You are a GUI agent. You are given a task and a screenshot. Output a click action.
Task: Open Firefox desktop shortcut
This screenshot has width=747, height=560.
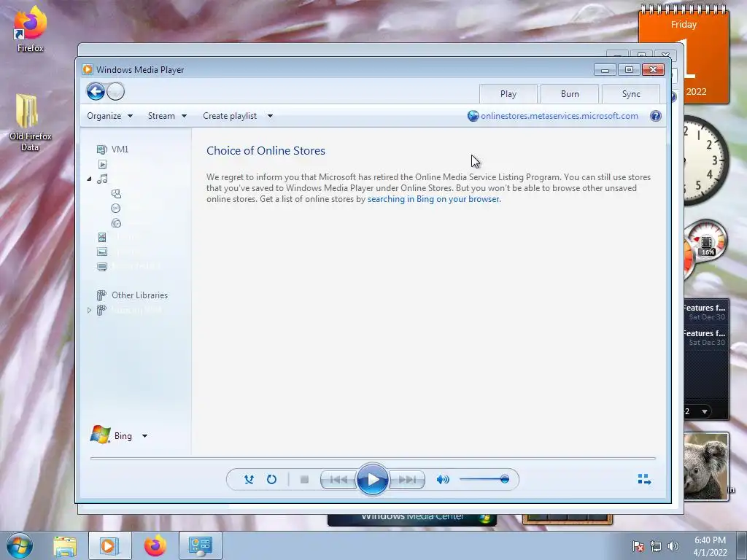coord(30,28)
